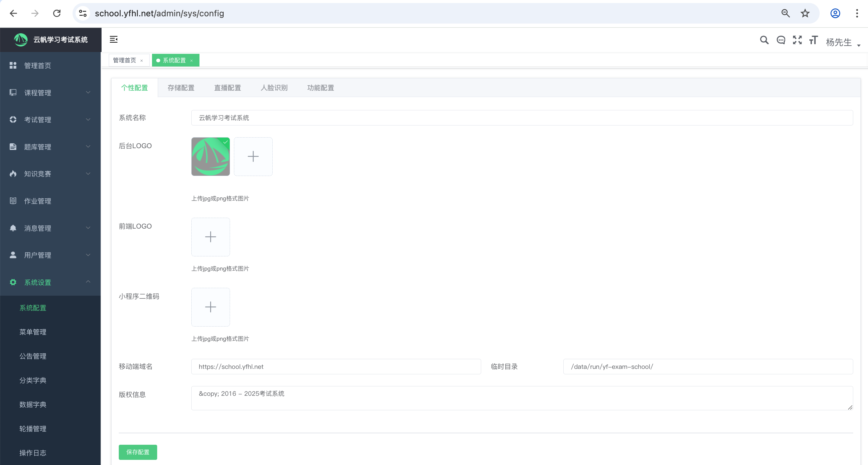The width and height of the screenshot is (868, 465).
Task: Click the 题库管理 document icon
Action: (13, 147)
